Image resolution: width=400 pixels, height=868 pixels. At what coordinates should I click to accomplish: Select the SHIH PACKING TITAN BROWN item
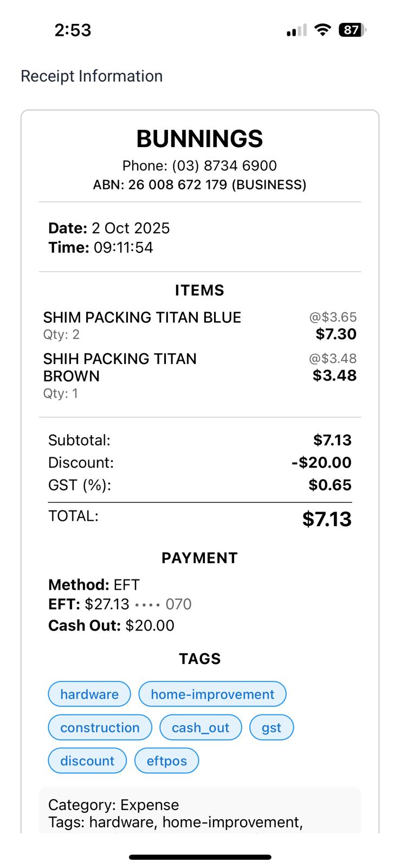click(x=120, y=367)
